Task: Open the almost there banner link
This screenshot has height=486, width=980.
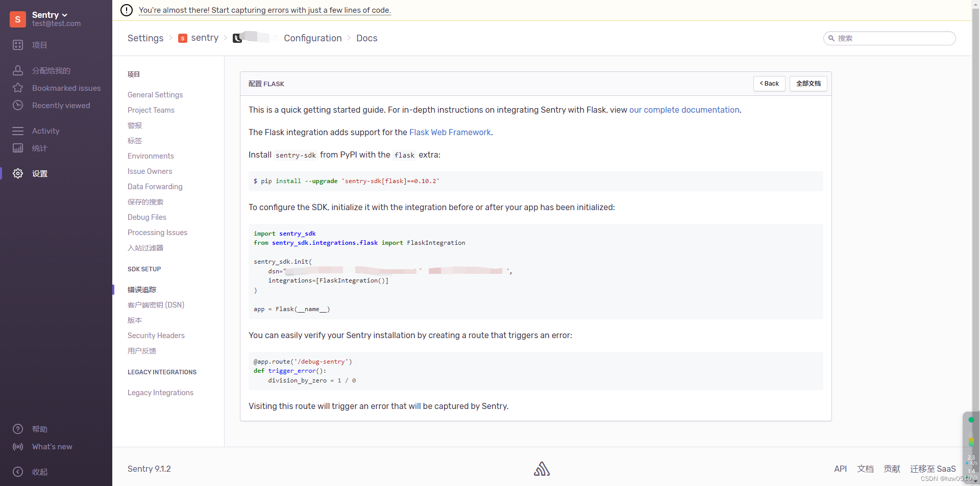Action: coord(265,10)
